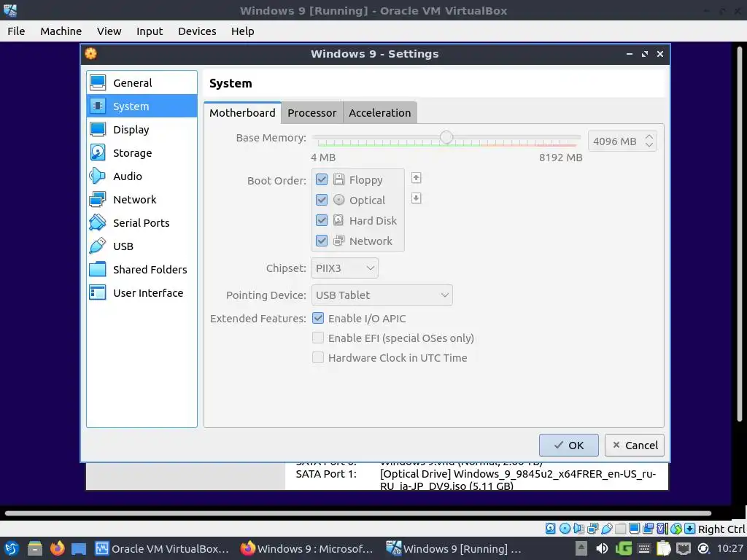Image resolution: width=747 pixels, height=560 pixels.
Task: Switch to the Acceleration tab
Action: point(379,113)
